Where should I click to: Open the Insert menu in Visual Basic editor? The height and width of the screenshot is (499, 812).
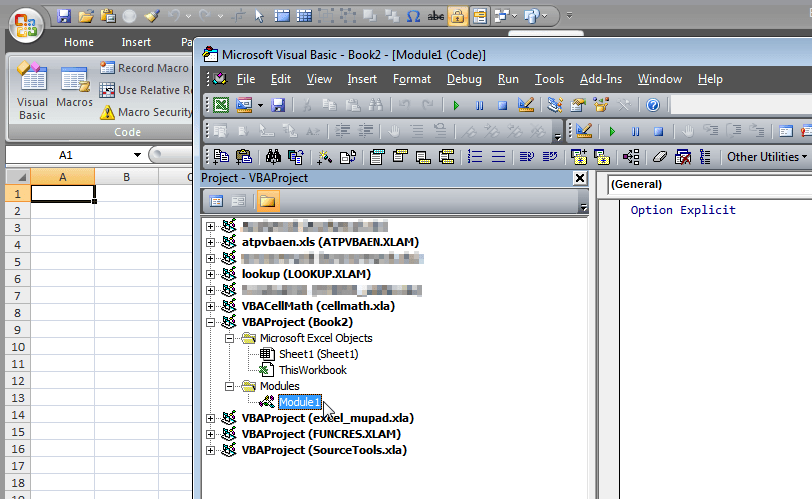(362, 79)
